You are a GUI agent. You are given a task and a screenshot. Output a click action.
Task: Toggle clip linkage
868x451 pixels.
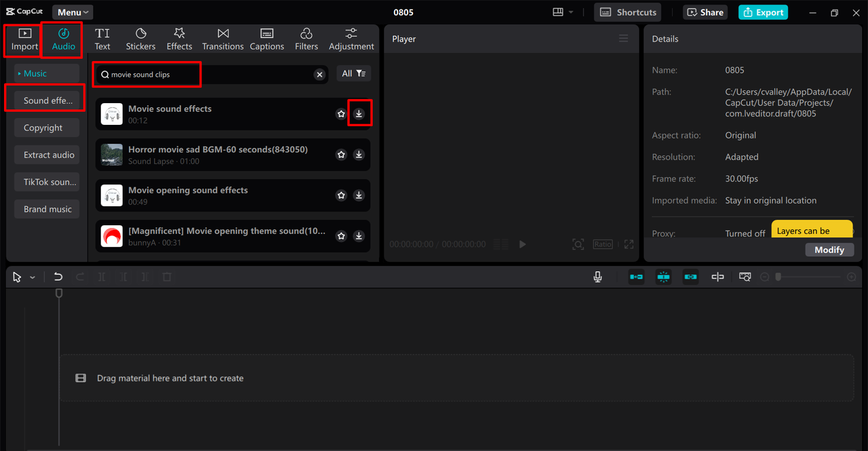pyautogui.click(x=690, y=277)
